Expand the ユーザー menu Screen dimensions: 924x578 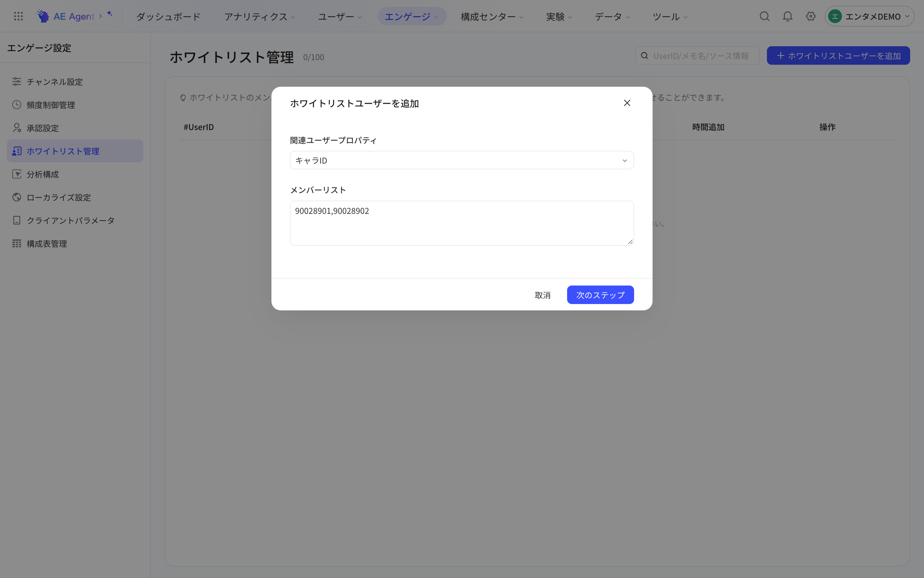tap(340, 16)
